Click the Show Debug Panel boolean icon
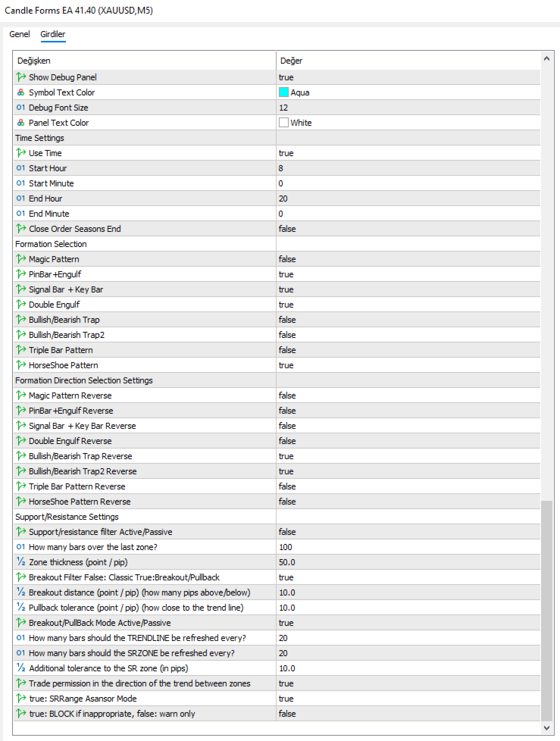Image resolution: width=560 pixels, height=741 pixels. point(20,77)
